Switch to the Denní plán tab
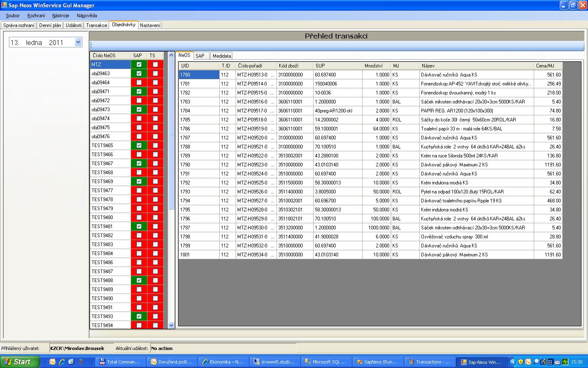The image size is (588, 368). (50, 25)
